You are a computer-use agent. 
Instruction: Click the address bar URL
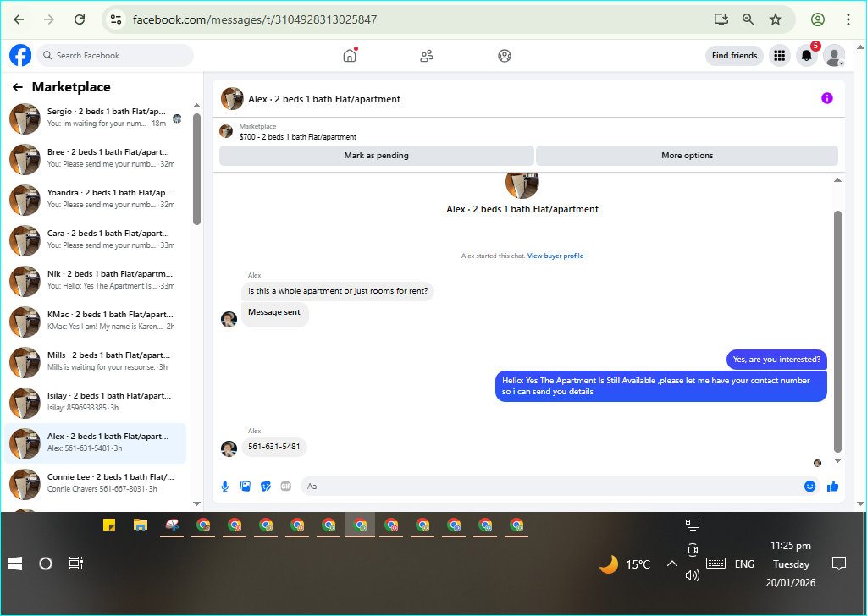(x=255, y=20)
